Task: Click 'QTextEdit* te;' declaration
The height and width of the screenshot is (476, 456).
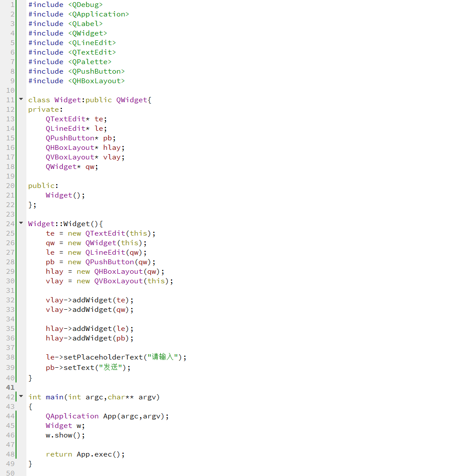Action: (x=76, y=119)
